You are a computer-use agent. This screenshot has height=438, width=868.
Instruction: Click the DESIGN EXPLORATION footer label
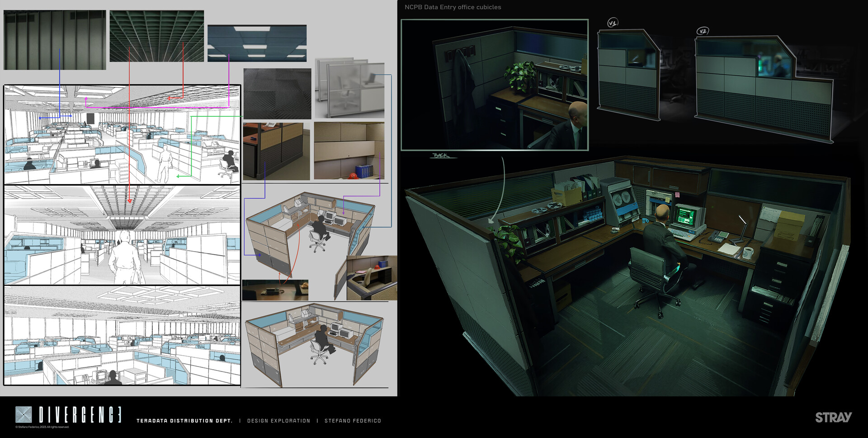[x=278, y=420]
